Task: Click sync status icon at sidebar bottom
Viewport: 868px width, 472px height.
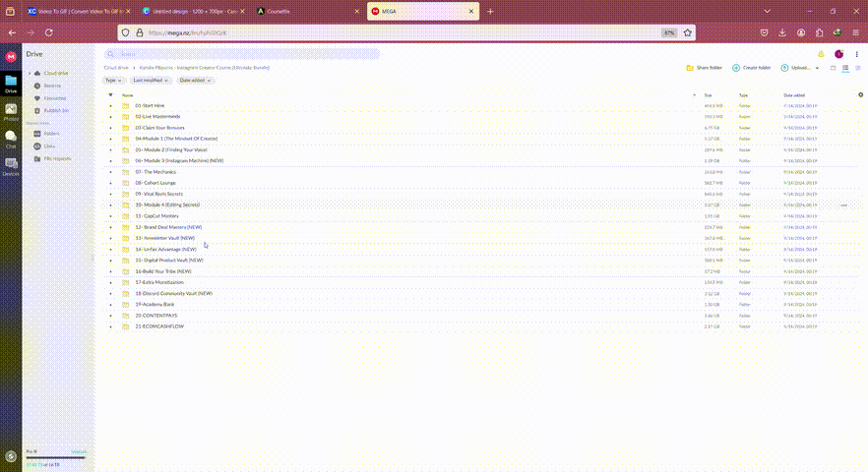Action: [x=11, y=456]
